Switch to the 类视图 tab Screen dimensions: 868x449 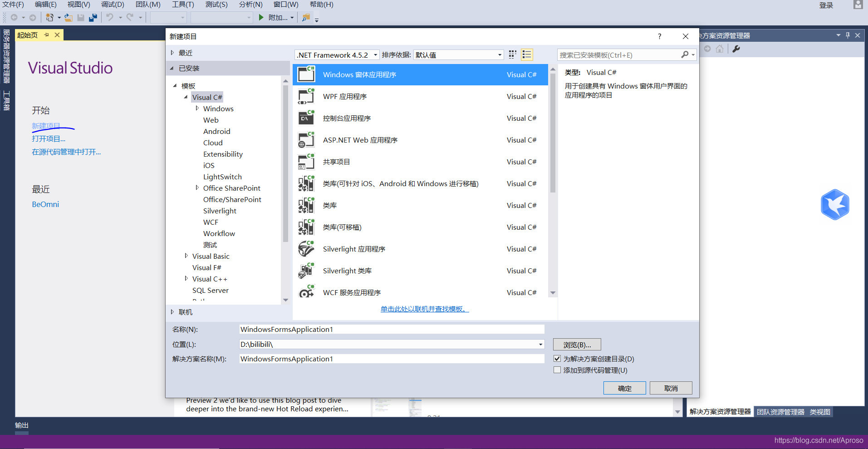[x=820, y=412]
